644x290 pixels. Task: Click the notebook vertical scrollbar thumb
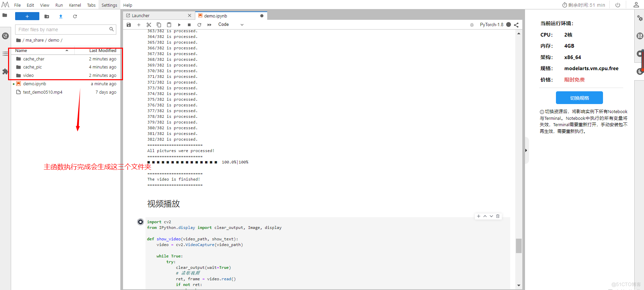519,246
